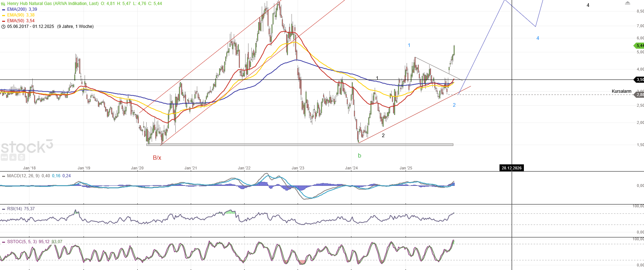The height and width of the screenshot is (270, 644).
Task: Click the download arrow watermark button
Action: (13, 157)
